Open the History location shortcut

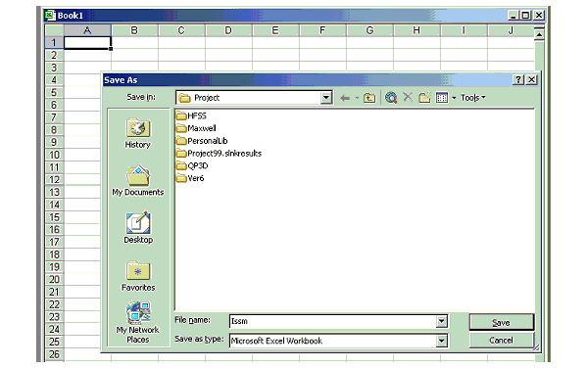coord(137,133)
